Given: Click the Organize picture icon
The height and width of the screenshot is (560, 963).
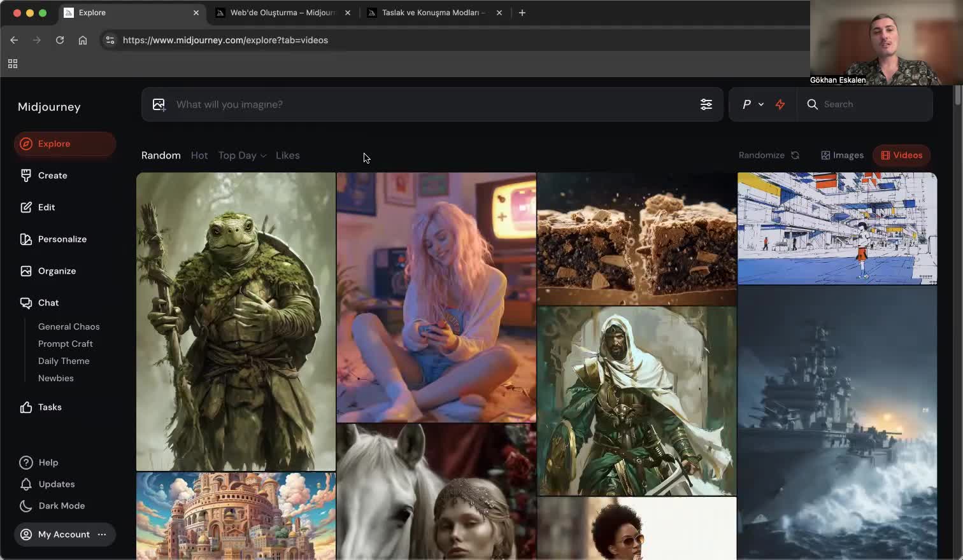Looking at the screenshot, I should tap(26, 271).
